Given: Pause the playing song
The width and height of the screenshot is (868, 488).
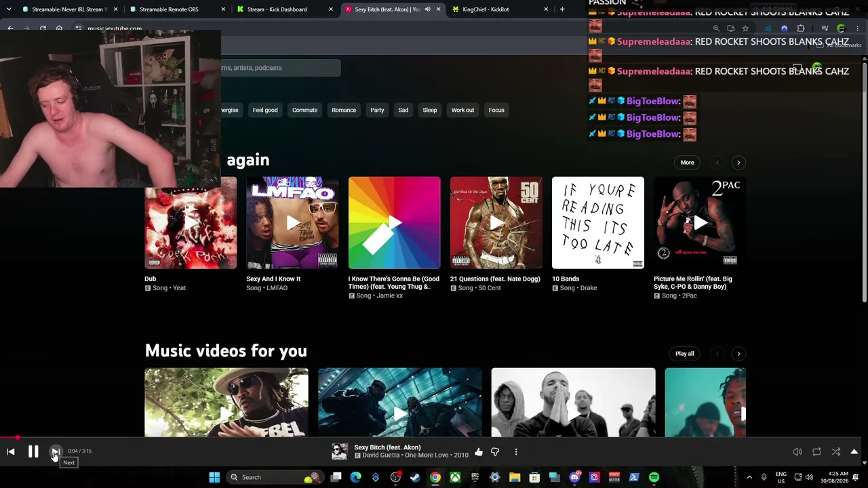Looking at the screenshot, I should [33, 452].
